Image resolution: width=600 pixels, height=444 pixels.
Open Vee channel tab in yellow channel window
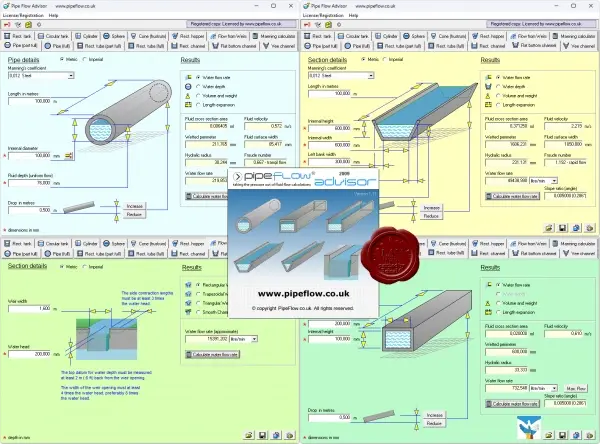click(579, 46)
